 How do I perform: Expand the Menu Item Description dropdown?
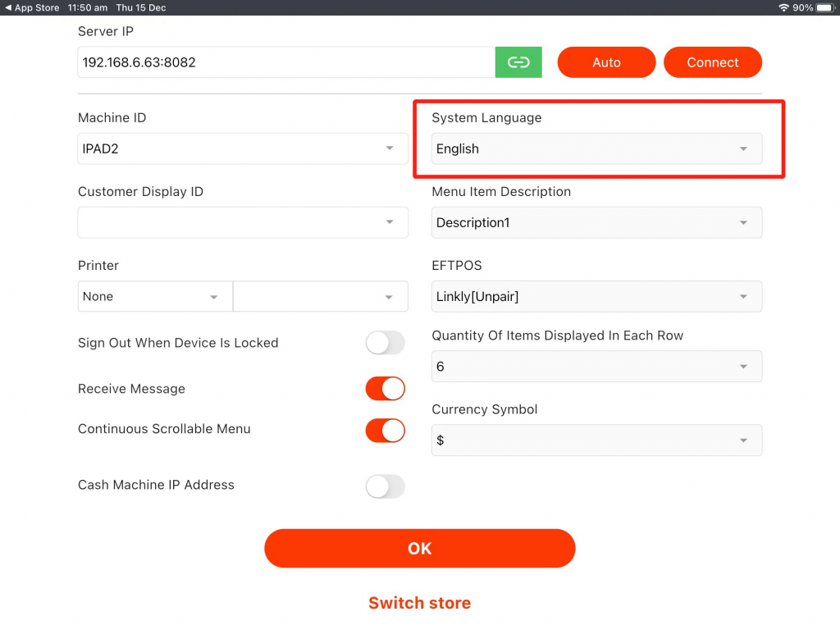(x=596, y=222)
